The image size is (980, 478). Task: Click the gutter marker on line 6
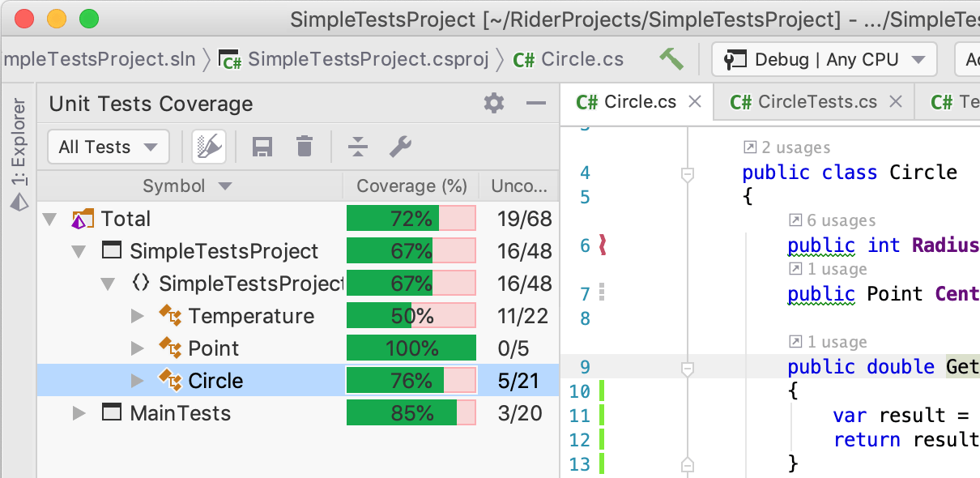(x=602, y=245)
